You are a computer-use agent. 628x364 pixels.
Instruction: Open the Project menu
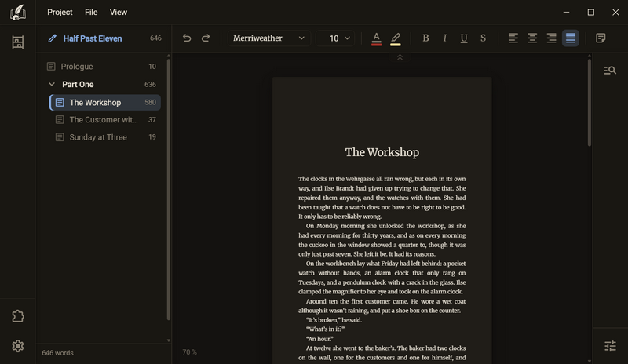(60, 12)
